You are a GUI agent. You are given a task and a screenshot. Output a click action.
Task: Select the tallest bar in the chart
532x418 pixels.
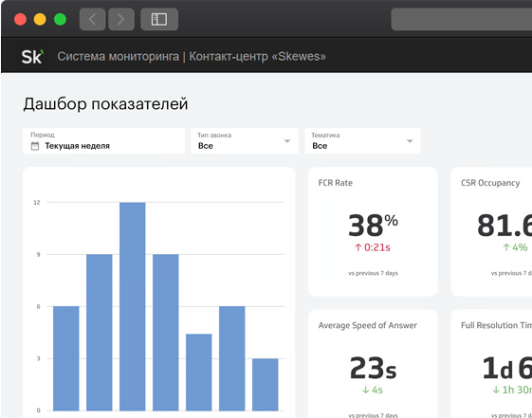coord(133,306)
